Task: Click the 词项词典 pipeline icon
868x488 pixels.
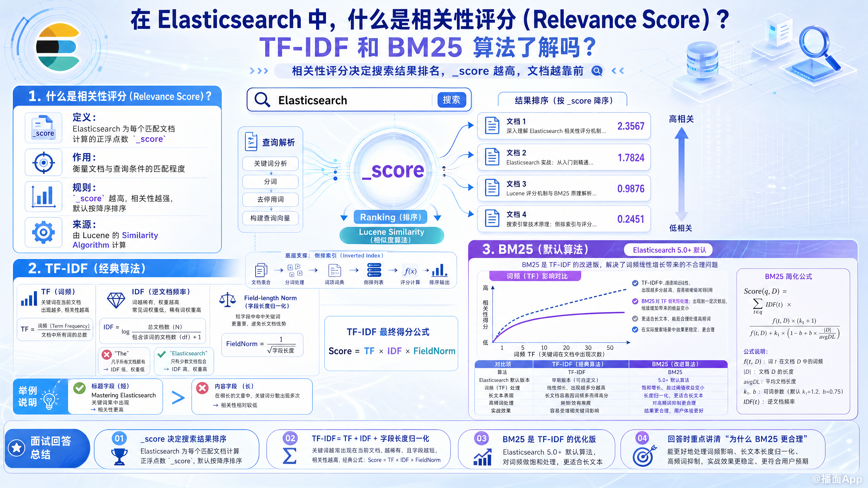Action: [335, 270]
